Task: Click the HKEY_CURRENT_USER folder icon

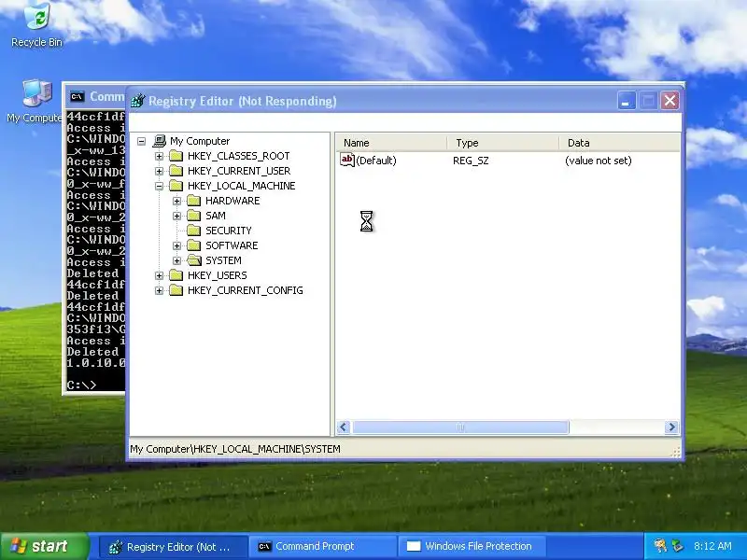Action: [x=176, y=171]
